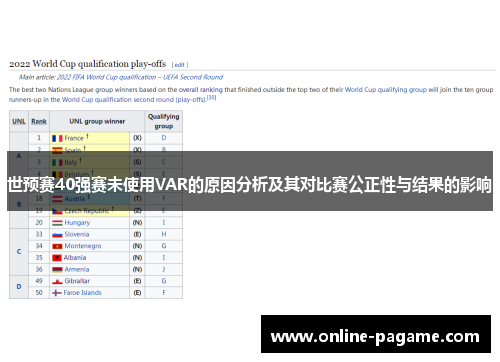
Task: Open qualifying group H in Slovenia row
Action: 164,235
